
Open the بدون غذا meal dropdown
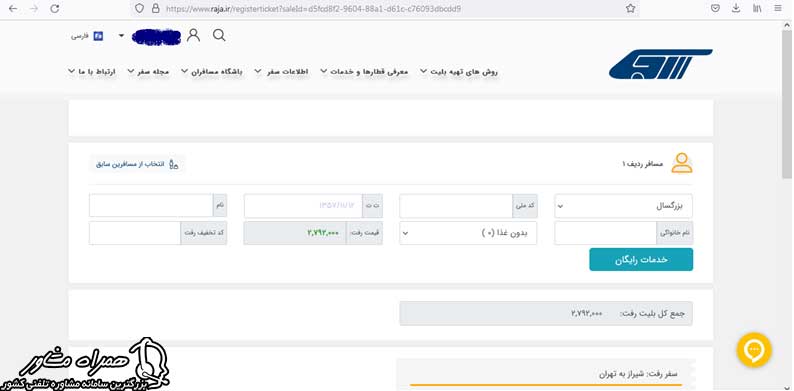point(468,233)
